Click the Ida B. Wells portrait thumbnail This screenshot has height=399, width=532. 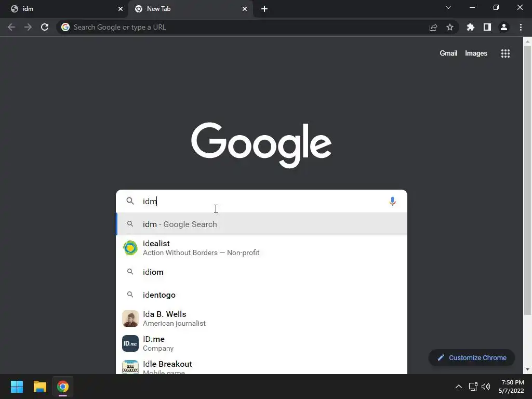130,318
